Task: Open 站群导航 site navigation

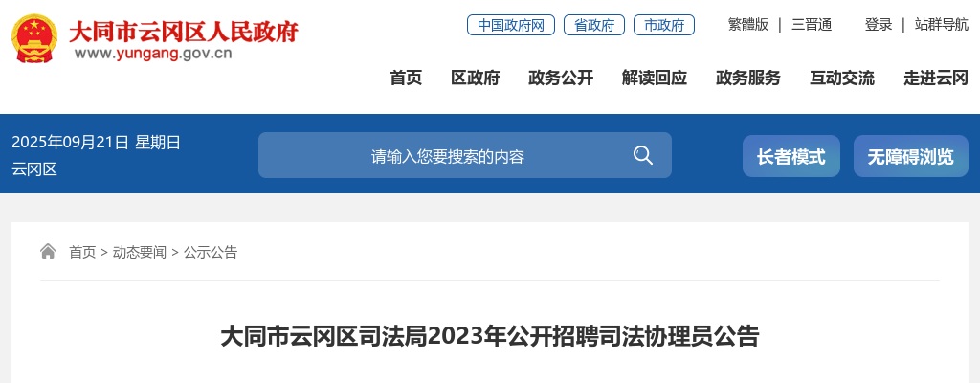Action: coord(942,25)
